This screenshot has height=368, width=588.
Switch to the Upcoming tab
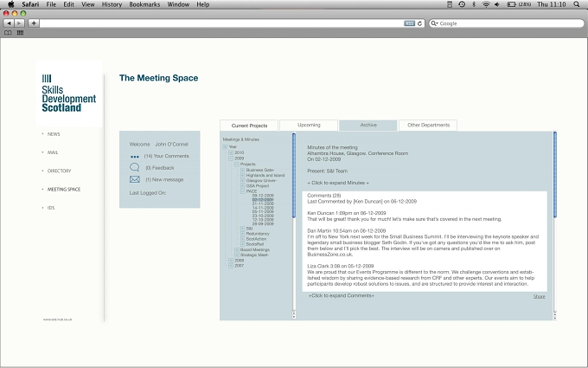[309, 125]
